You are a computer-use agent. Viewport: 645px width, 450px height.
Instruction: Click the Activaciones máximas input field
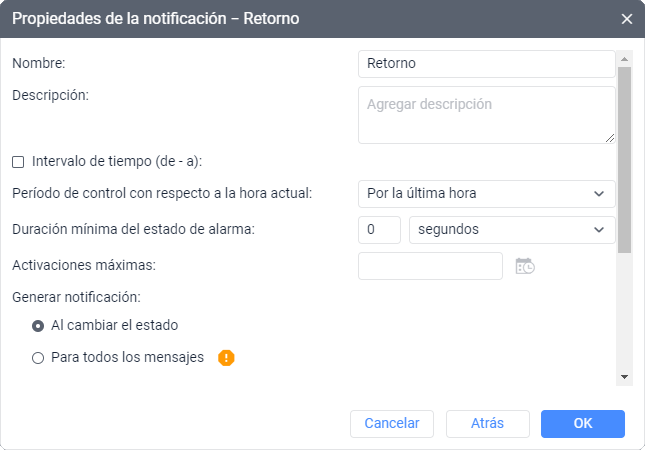pos(430,266)
